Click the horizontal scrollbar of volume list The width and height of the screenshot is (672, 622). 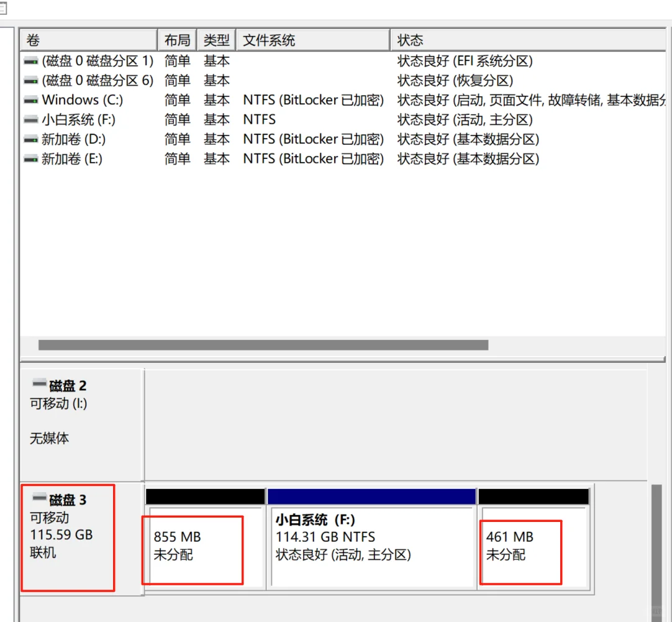(263, 345)
